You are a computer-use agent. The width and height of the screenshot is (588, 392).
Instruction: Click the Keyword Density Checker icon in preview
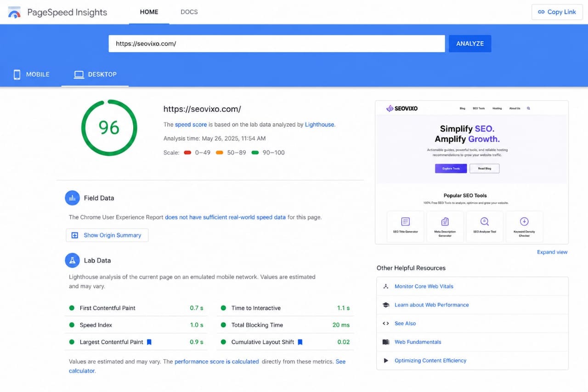tap(524, 222)
